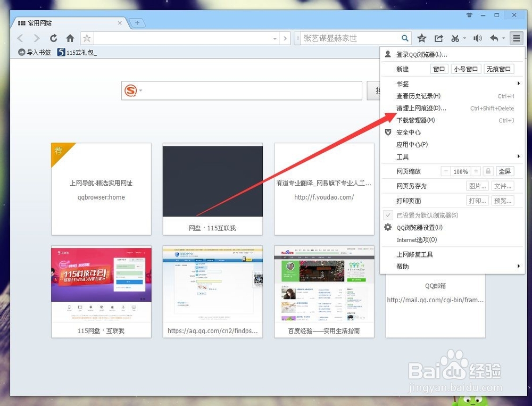Viewport: 532px width, 406px height.
Task: Open the QQ邮箱 tile
Action: [436, 305]
